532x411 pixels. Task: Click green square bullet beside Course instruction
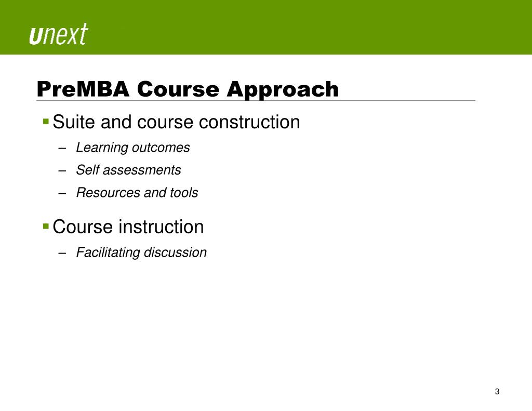point(46,226)
